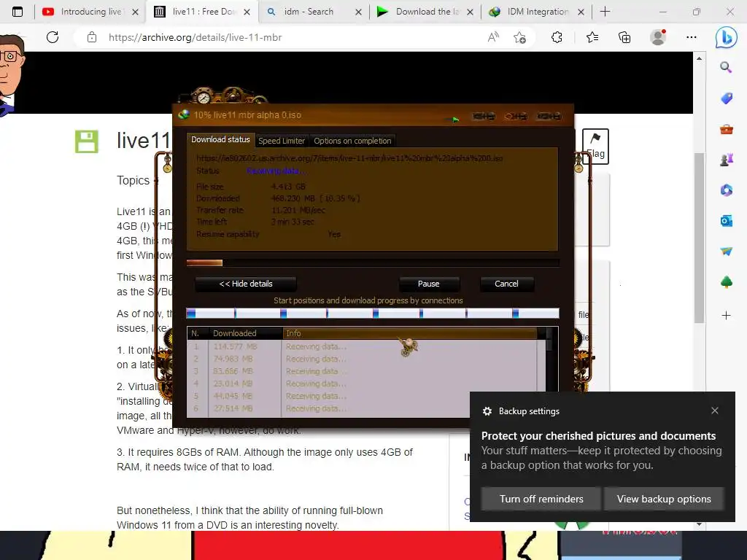Click the Downloaded column header
This screenshot has width=747, height=560.
[245, 333]
